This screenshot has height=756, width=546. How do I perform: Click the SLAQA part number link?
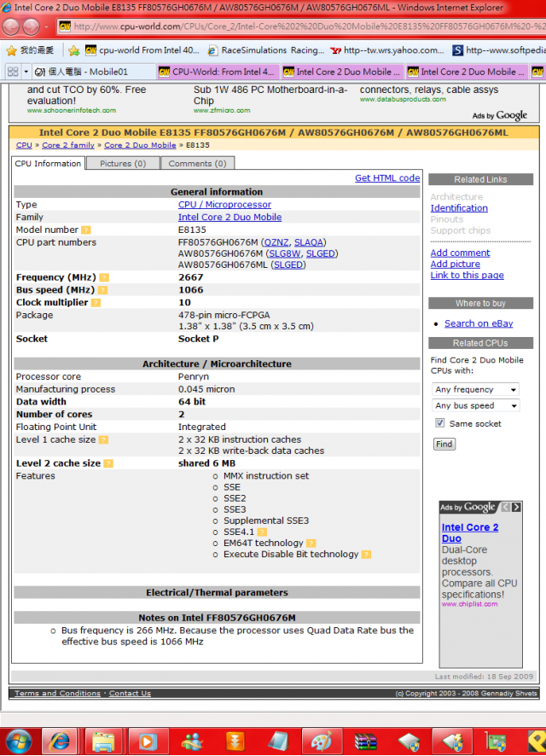(x=309, y=242)
